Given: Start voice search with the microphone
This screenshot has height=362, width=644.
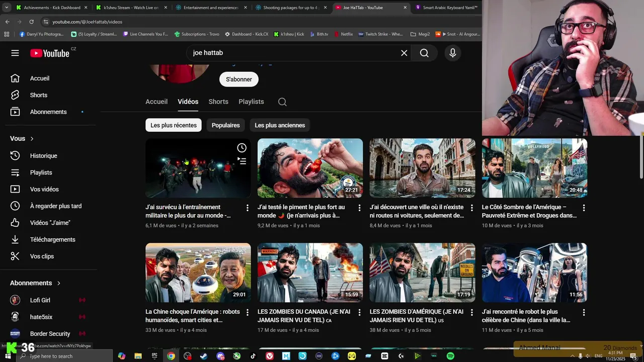Looking at the screenshot, I should [453, 53].
